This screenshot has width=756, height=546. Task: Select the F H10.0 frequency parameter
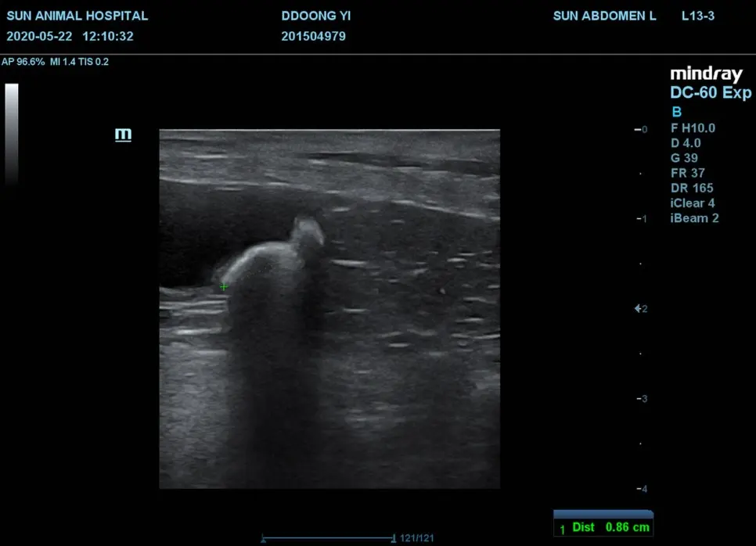693,128
